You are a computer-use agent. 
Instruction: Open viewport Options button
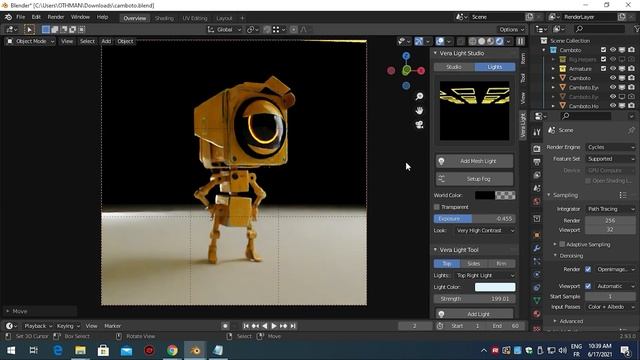tap(511, 29)
